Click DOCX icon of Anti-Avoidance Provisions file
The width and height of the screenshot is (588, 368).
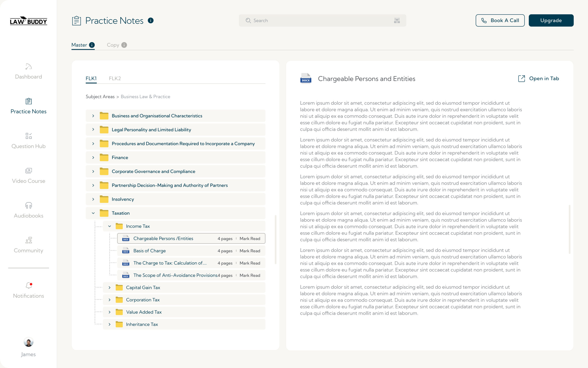pyautogui.click(x=126, y=275)
